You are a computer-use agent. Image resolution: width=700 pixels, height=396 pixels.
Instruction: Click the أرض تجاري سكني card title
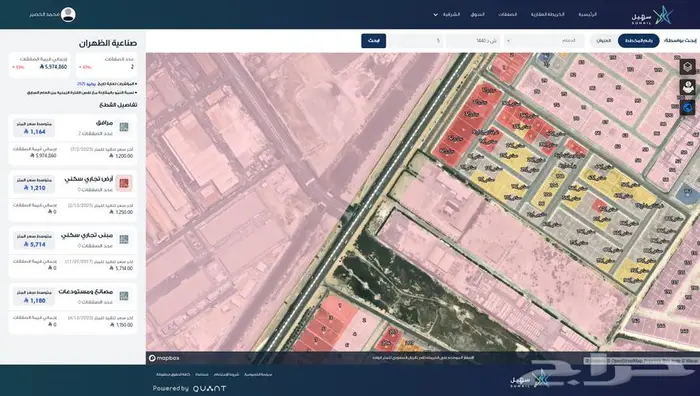tap(89, 179)
